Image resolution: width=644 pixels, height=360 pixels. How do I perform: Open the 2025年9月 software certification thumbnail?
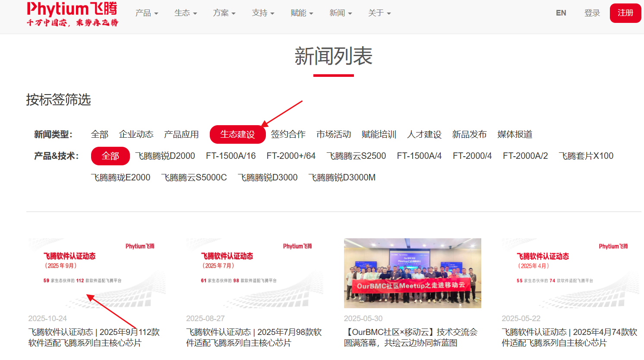(97, 273)
